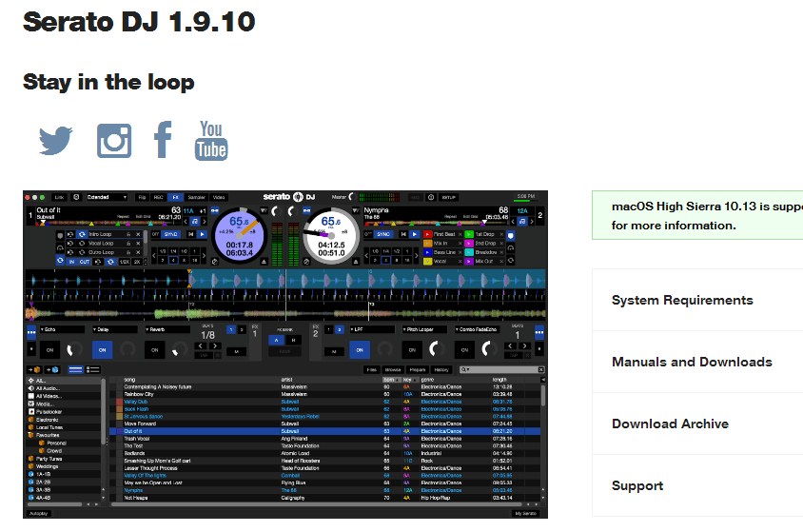This screenshot has height=532, width=803.
Task: Open the Extended view mode dropdown
Action: coord(107,197)
